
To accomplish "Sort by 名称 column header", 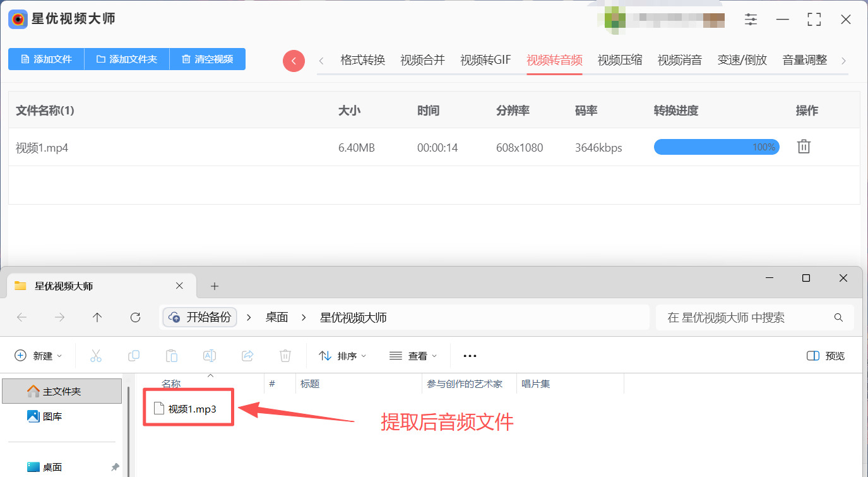I will [172, 383].
